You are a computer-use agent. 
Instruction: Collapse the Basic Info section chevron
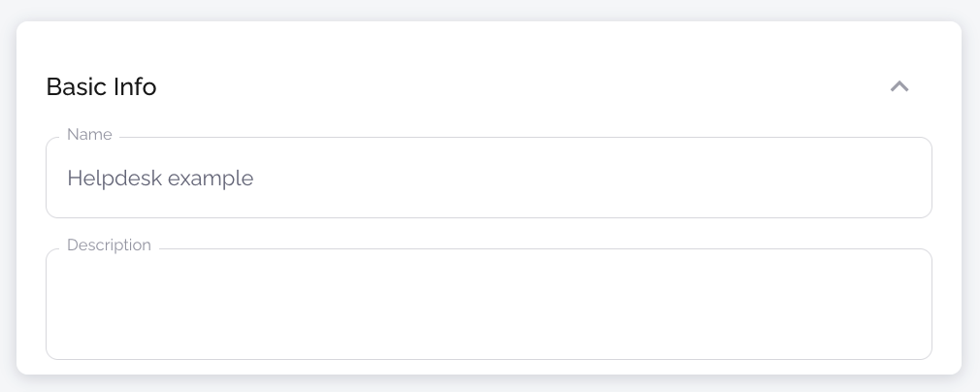pos(899,86)
